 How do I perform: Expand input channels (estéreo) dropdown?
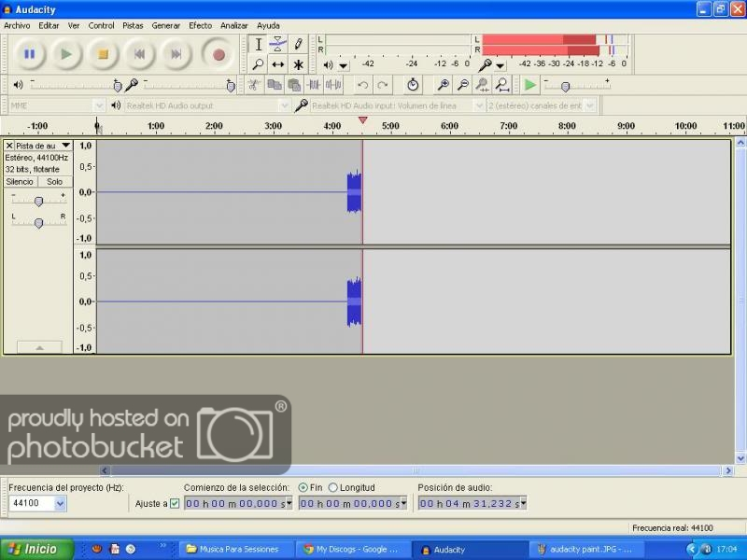tap(590, 105)
